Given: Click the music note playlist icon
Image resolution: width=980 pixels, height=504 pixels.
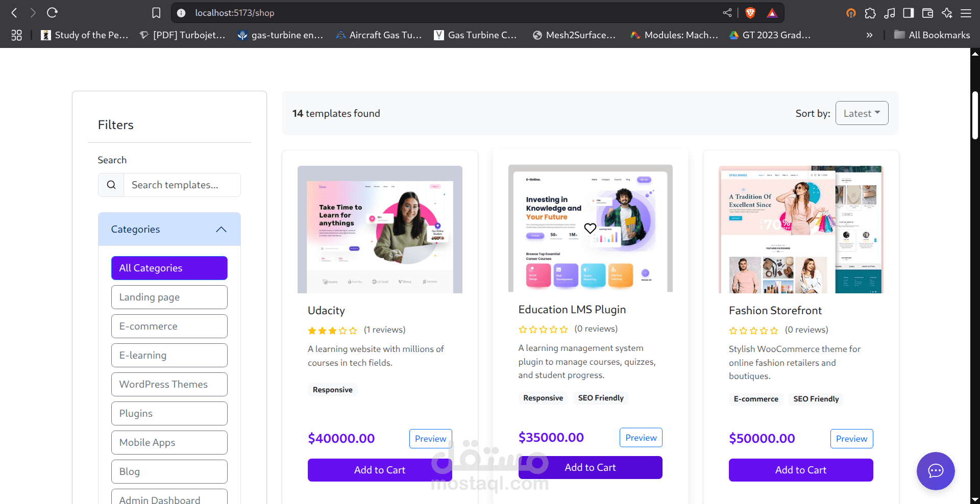Looking at the screenshot, I should click(890, 13).
